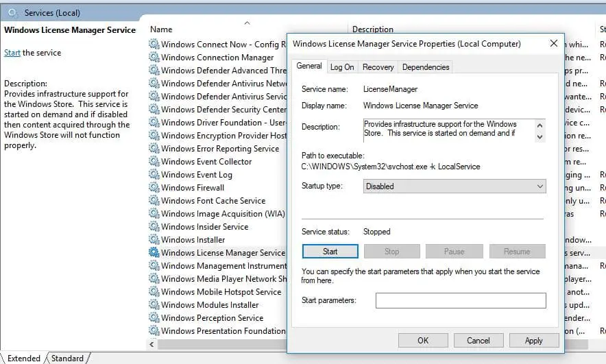Click gear icon of Windows Driver Foundation

[154, 122]
